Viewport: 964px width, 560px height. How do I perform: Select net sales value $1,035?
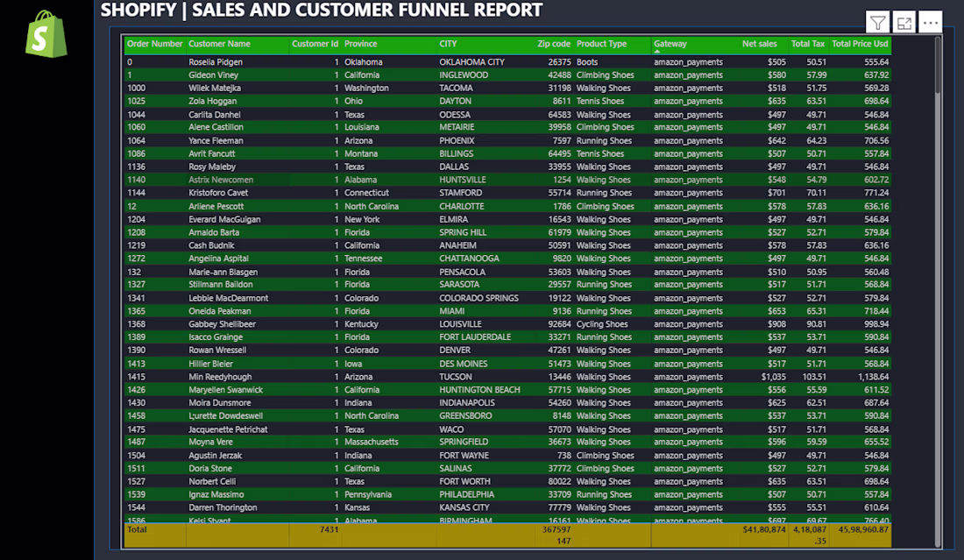point(774,377)
